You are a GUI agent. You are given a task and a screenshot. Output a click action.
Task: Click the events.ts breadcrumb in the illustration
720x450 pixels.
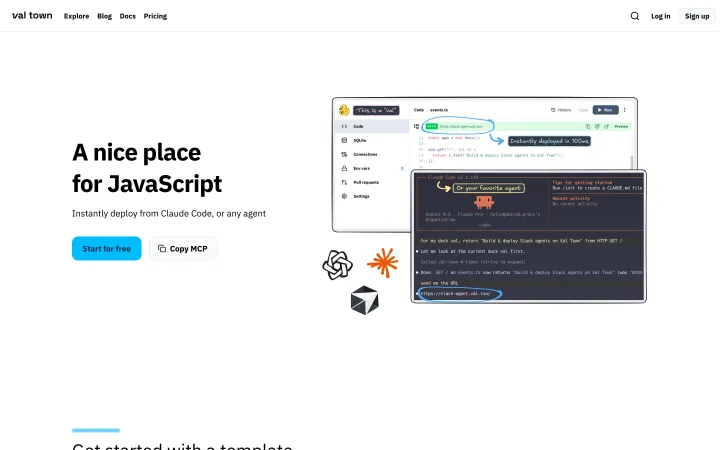(x=439, y=110)
